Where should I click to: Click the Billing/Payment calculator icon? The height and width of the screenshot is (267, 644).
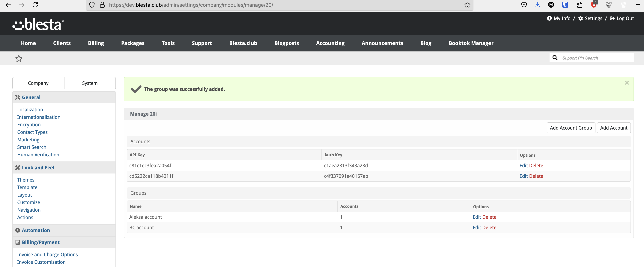coord(17,242)
